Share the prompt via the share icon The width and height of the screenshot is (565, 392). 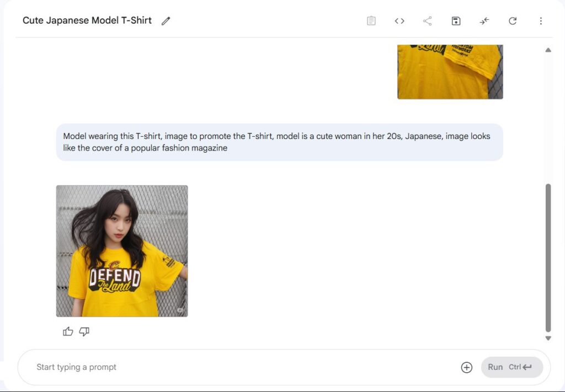[x=428, y=21]
